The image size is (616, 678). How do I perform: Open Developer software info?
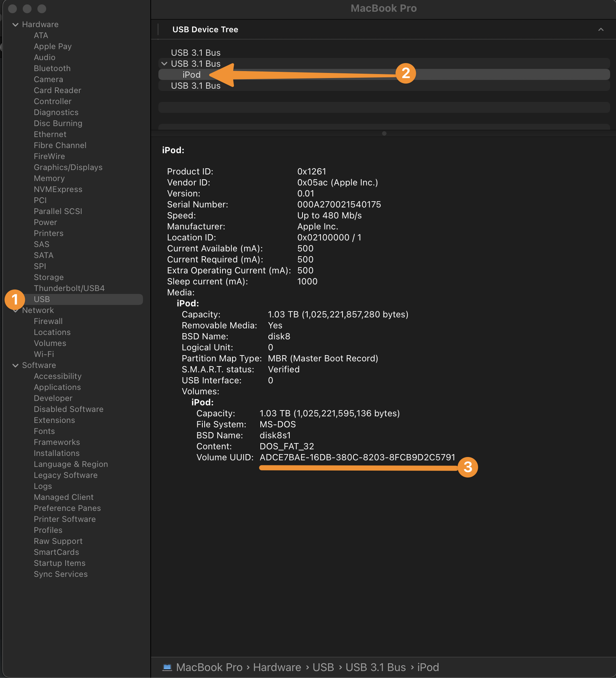[53, 398]
